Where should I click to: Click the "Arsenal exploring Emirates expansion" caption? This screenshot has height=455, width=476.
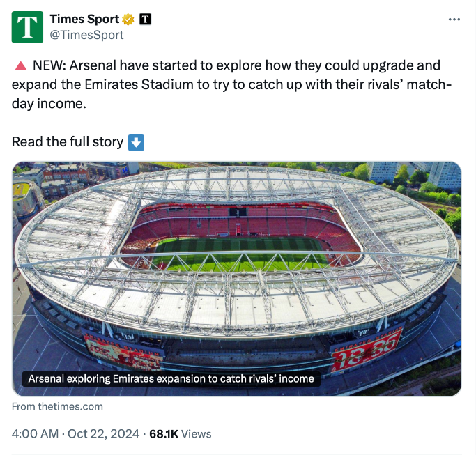[171, 379]
